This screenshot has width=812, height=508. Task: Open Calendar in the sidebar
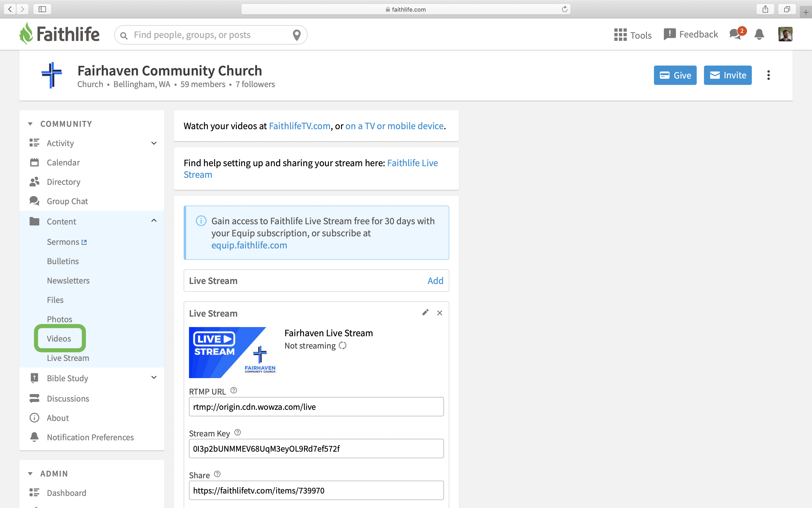click(x=63, y=163)
